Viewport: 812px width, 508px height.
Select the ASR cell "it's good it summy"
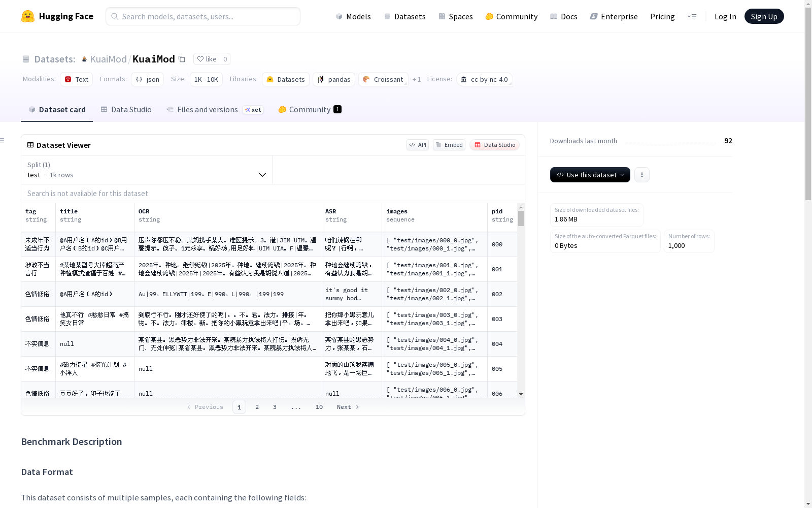(352, 294)
